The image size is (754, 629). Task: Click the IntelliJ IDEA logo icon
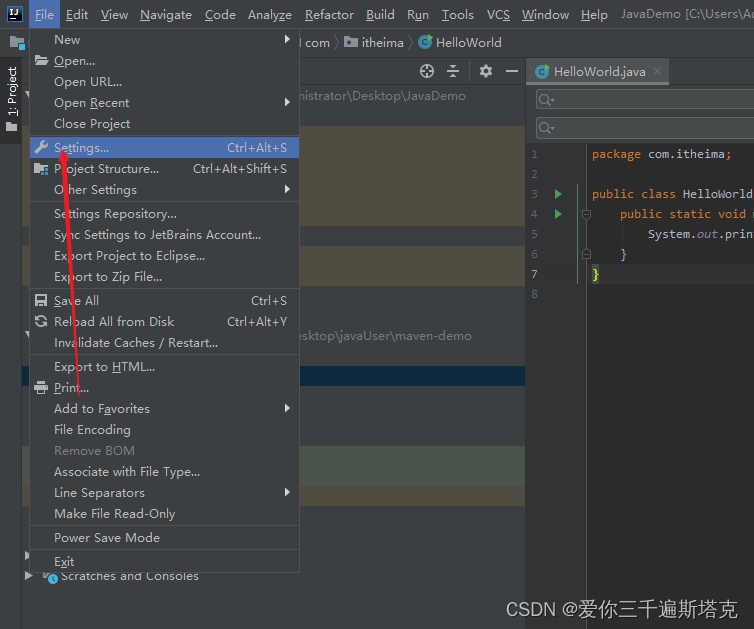(x=14, y=14)
